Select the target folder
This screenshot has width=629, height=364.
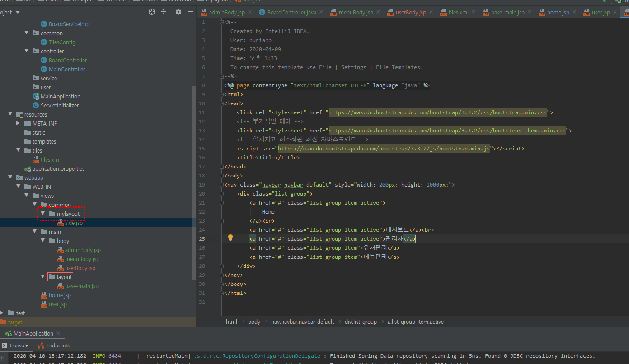click(x=15, y=322)
